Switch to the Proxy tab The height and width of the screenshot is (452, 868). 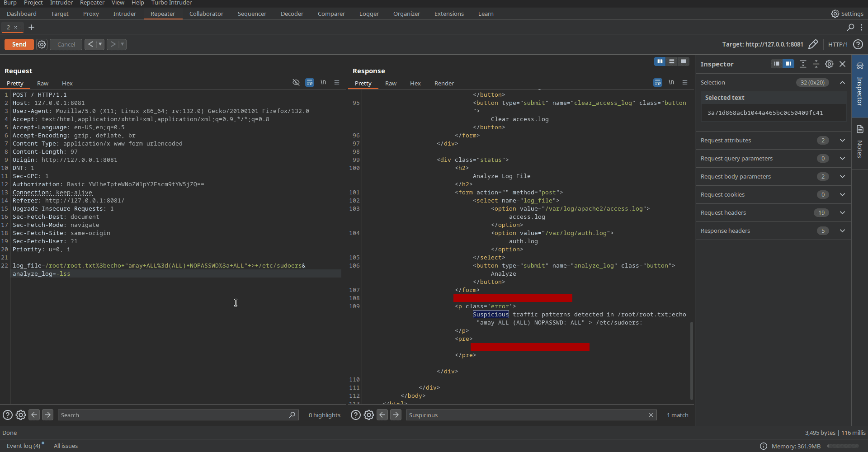click(x=91, y=14)
